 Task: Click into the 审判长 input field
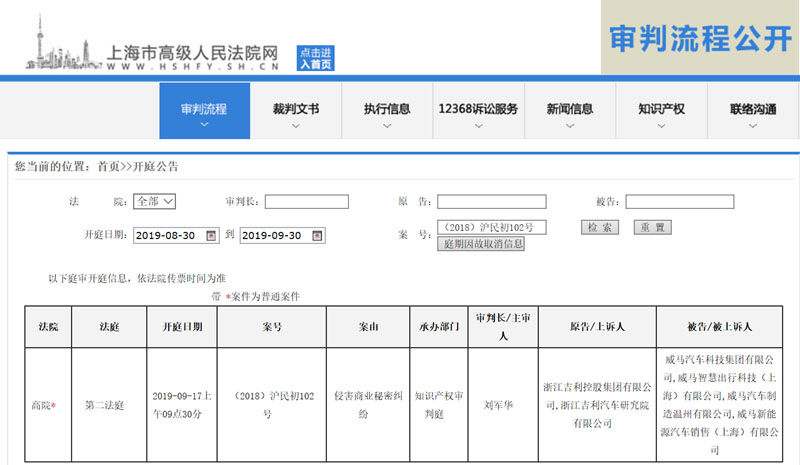coord(306,202)
